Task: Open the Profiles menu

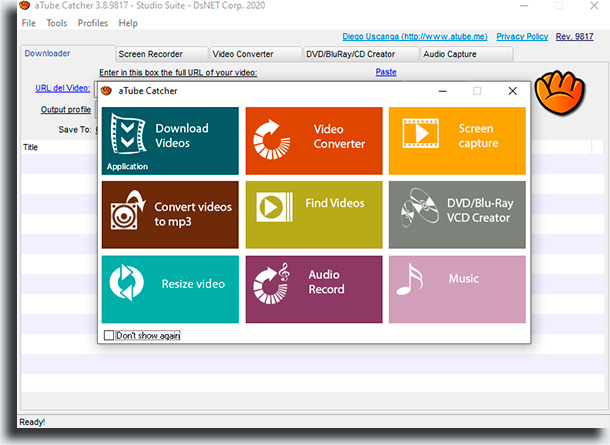Action: tap(93, 23)
